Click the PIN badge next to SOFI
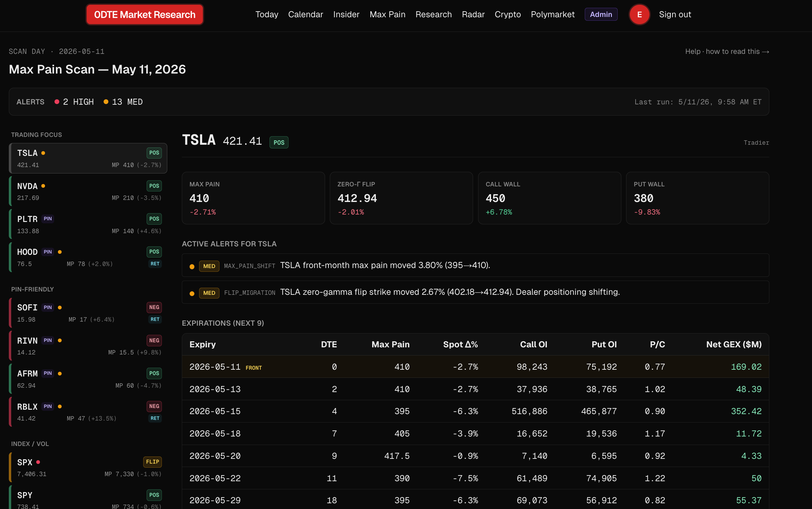The image size is (812, 509). tap(48, 307)
